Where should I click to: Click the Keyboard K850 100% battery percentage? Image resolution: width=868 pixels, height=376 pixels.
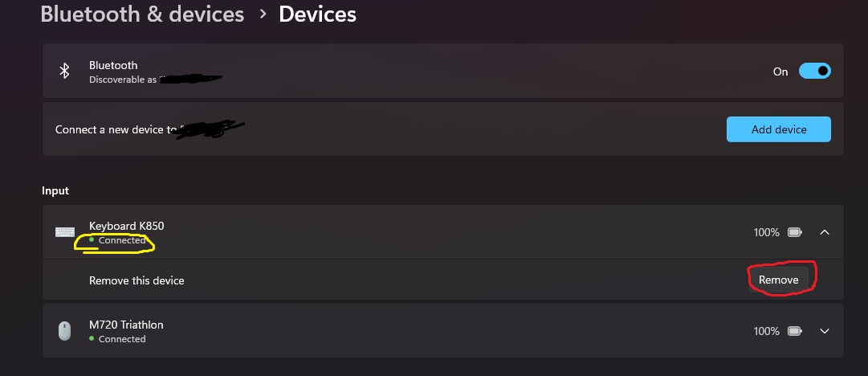(766, 232)
